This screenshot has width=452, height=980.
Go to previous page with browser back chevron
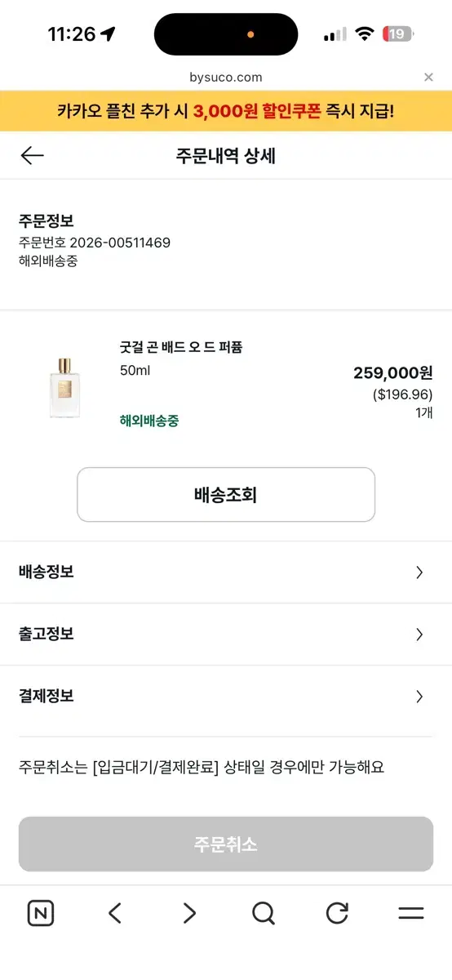pos(115,913)
